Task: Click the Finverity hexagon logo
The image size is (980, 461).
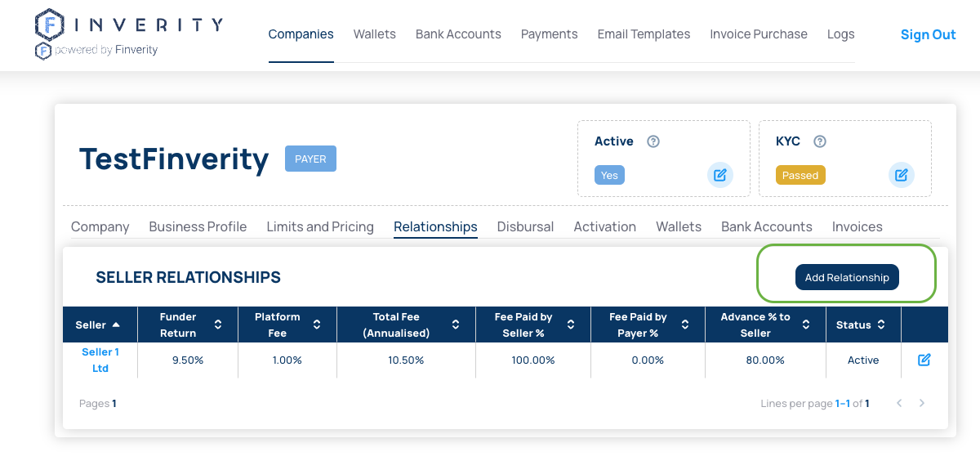Action: (51, 25)
